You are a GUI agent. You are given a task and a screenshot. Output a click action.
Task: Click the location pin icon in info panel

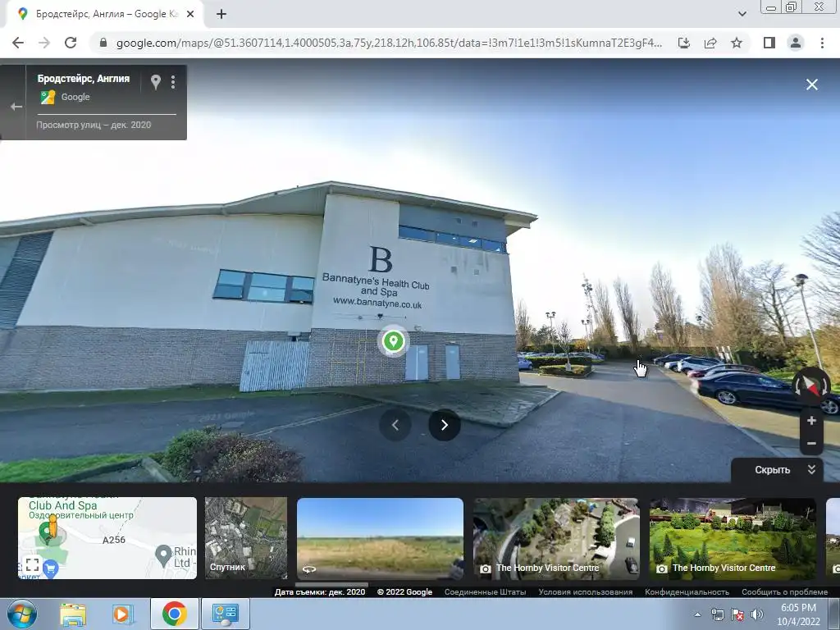tap(155, 81)
